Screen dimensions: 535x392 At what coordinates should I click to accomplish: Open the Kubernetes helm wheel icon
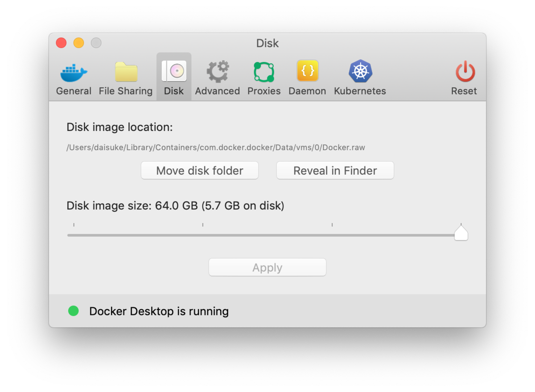[360, 71]
